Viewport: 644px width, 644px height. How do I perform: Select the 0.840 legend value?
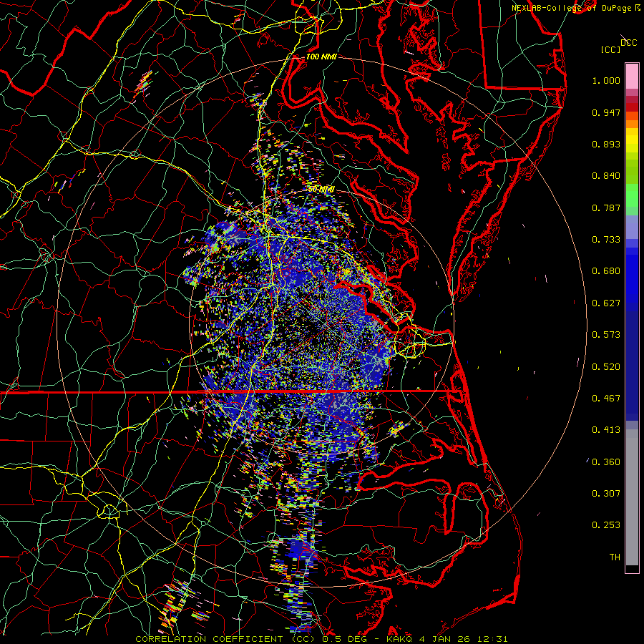click(x=606, y=176)
